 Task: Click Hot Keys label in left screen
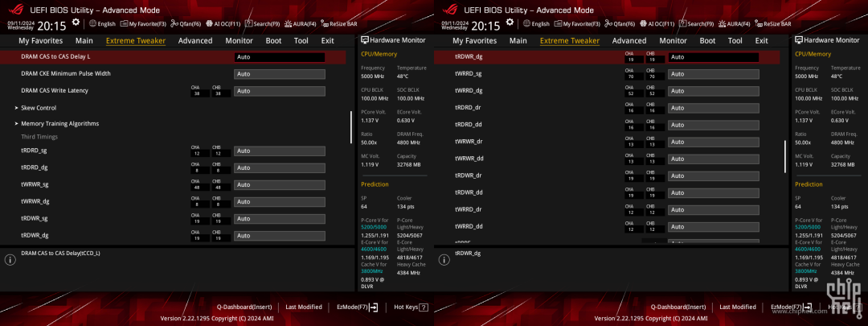[406, 307]
